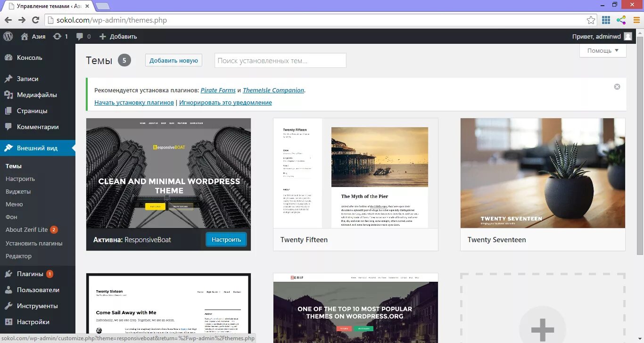Viewport: 644px width, 343px height.
Task: Click the Страницы pages icon
Action: [8, 111]
